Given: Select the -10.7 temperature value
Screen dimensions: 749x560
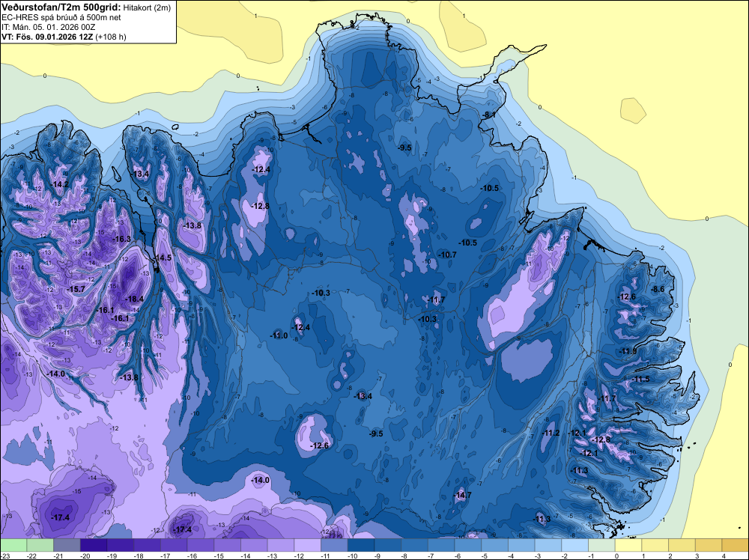Looking at the screenshot, I should (x=448, y=255).
